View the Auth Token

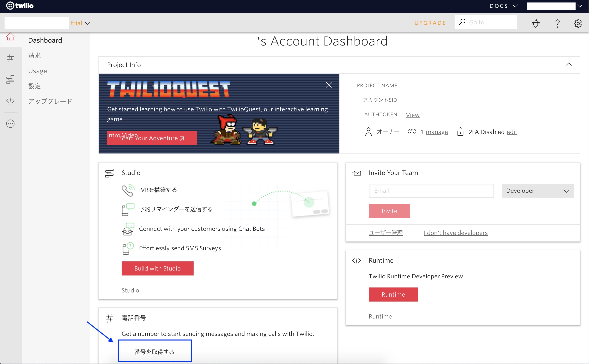tap(412, 115)
